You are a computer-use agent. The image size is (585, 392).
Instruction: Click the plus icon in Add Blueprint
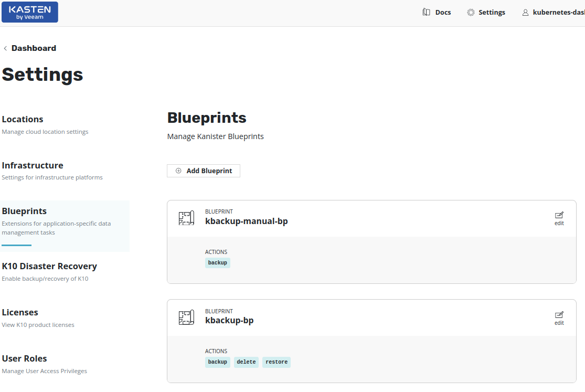pos(178,171)
